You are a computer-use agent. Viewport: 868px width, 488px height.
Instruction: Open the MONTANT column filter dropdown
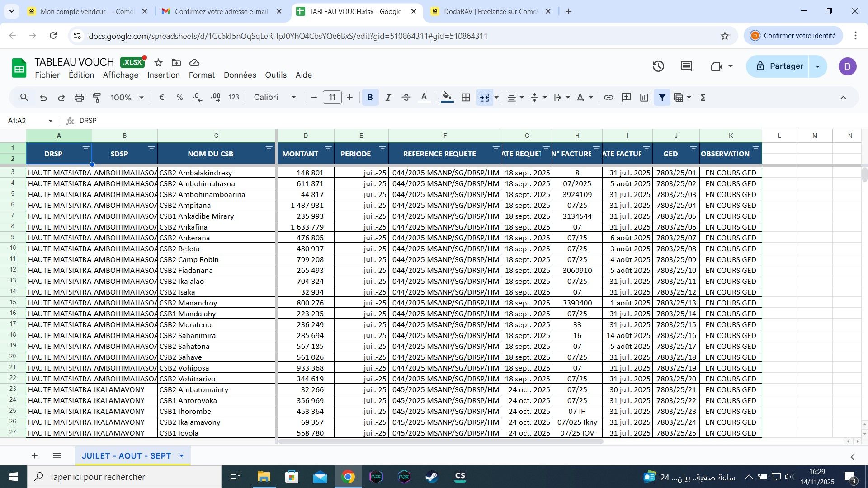(x=328, y=148)
